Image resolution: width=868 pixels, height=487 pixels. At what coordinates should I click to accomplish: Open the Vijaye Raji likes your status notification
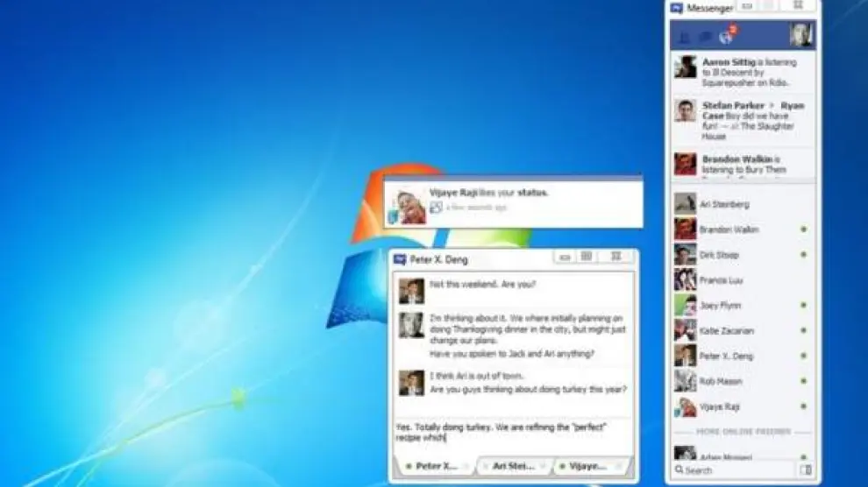tap(513, 201)
